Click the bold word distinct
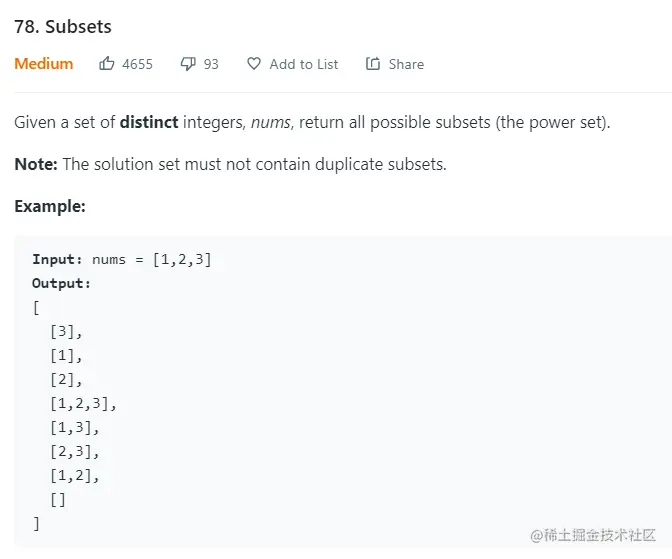Image resolution: width=672 pixels, height=559 pixels. [x=149, y=123]
